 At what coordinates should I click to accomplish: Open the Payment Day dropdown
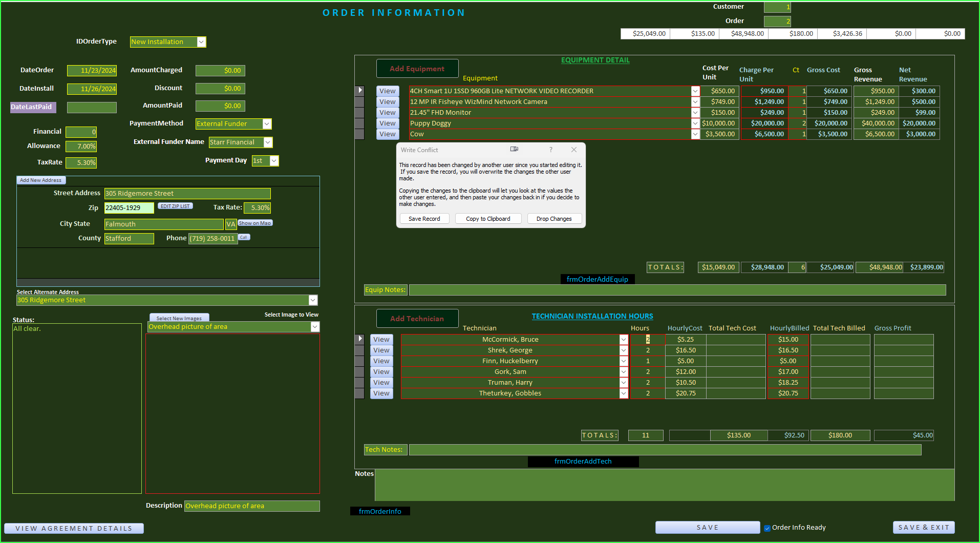[274, 161]
